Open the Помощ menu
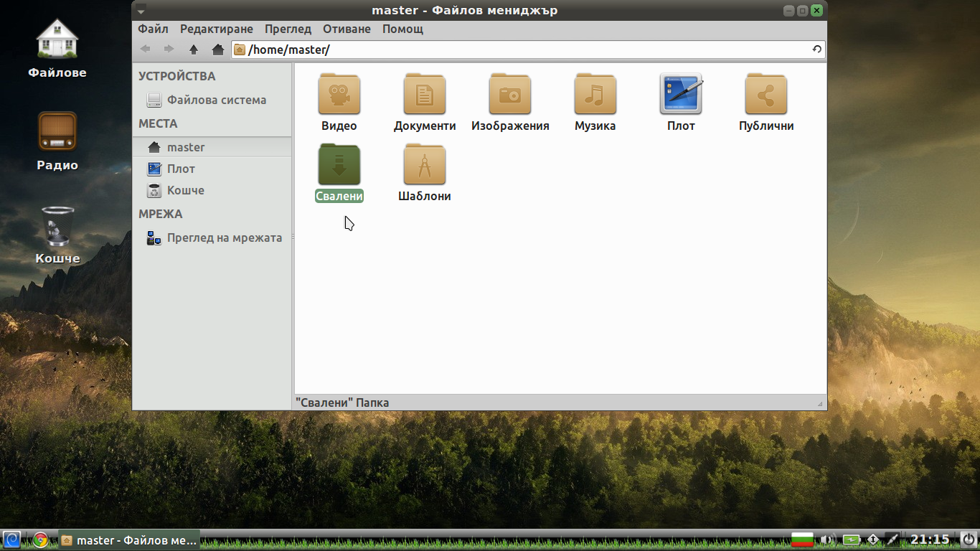Image resolution: width=980 pixels, height=551 pixels. (402, 29)
